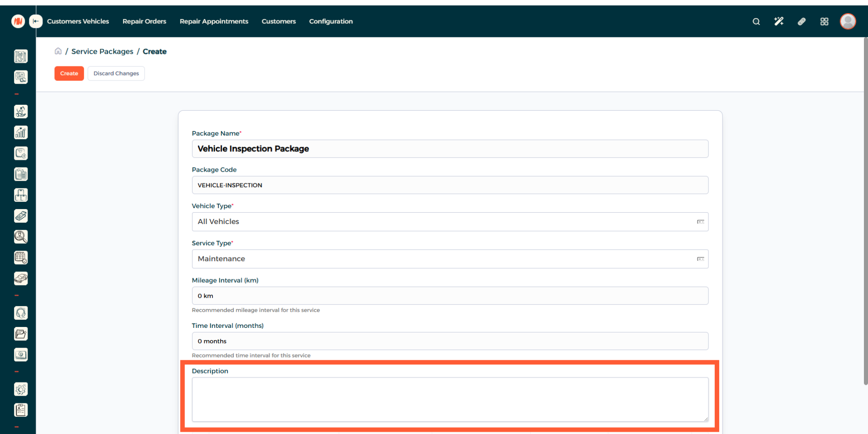Open the headset support sidebar icon
Image resolution: width=868 pixels, height=434 pixels.
point(21,313)
